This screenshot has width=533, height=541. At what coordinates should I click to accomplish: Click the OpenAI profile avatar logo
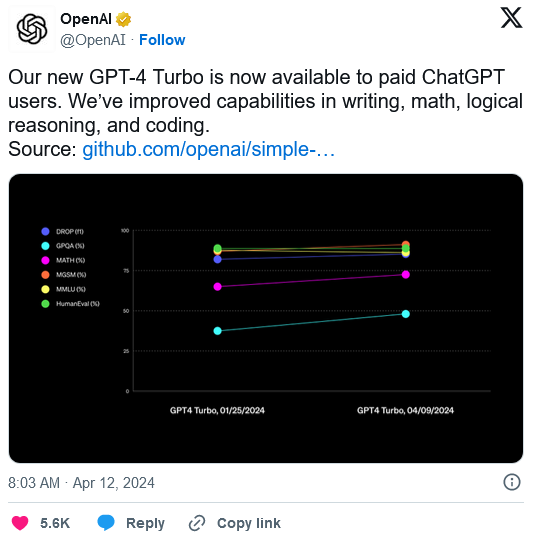coord(32,29)
